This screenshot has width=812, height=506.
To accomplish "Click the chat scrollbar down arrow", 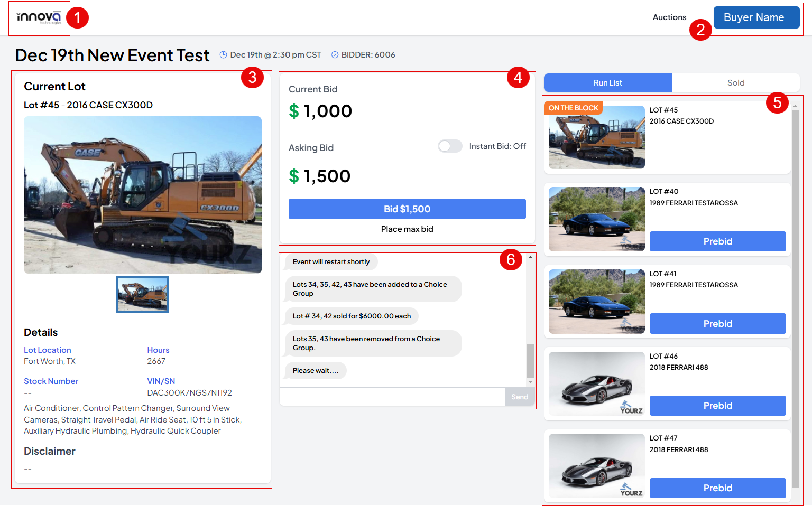I will 530,382.
